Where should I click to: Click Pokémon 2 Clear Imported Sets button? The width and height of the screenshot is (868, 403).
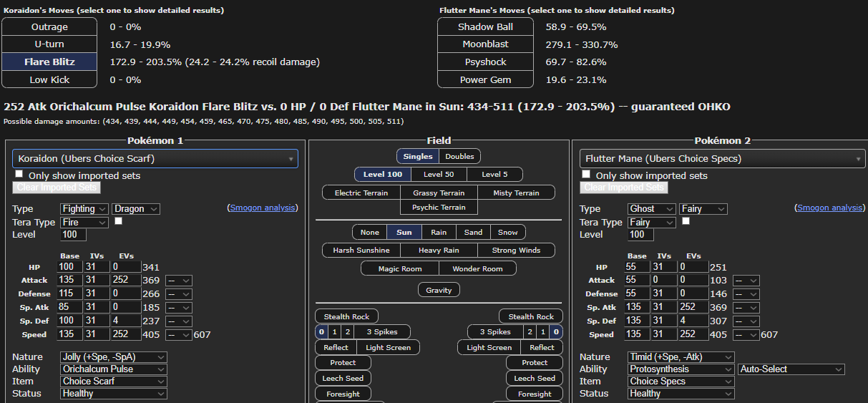[623, 188]
